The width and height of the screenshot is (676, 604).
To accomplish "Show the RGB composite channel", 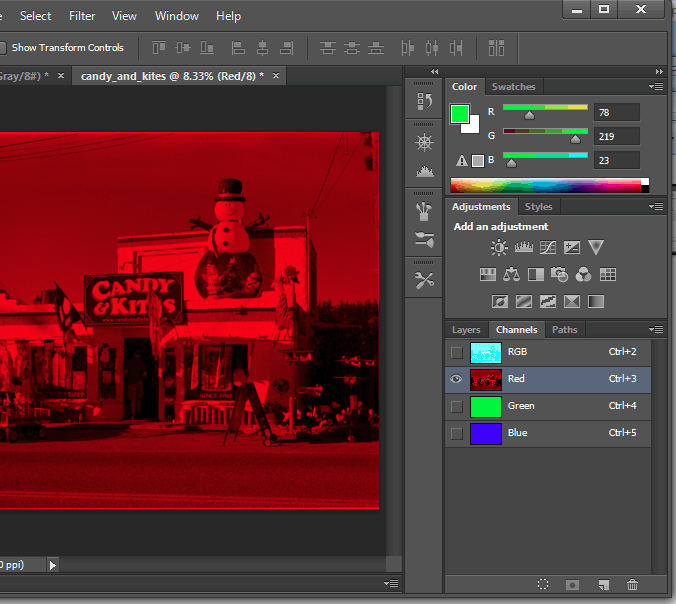I will pos(457,353).
